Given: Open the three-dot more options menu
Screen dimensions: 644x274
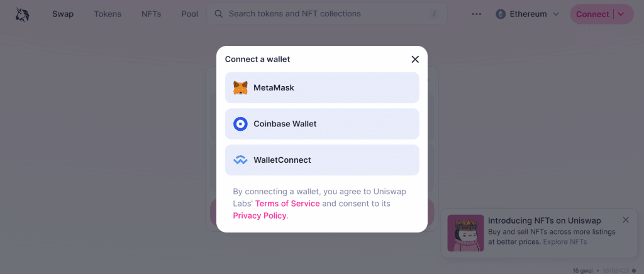Looking at the screenshot, I should coord(477,14).
